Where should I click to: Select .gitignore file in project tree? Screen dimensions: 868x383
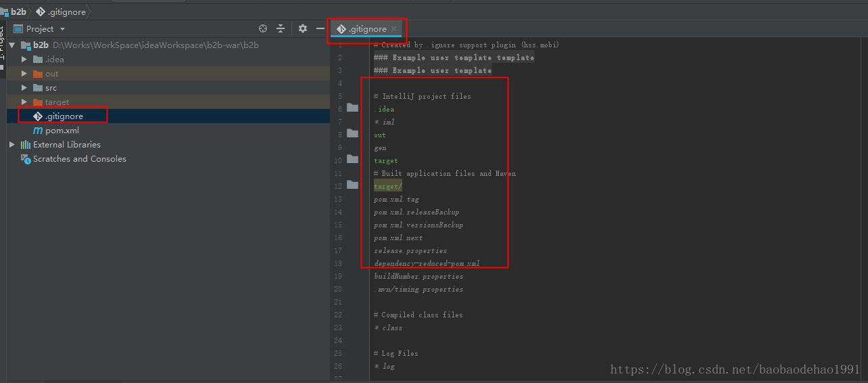(x=169, y=116)
